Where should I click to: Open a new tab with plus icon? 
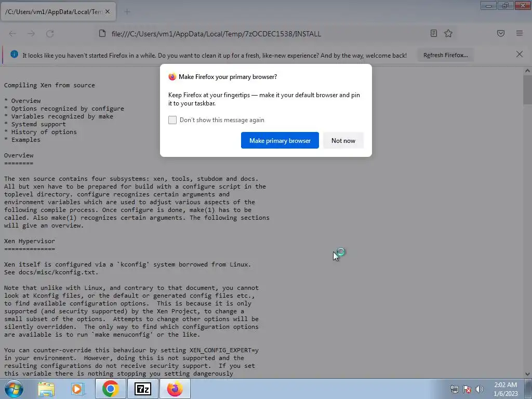coord(127,12)
